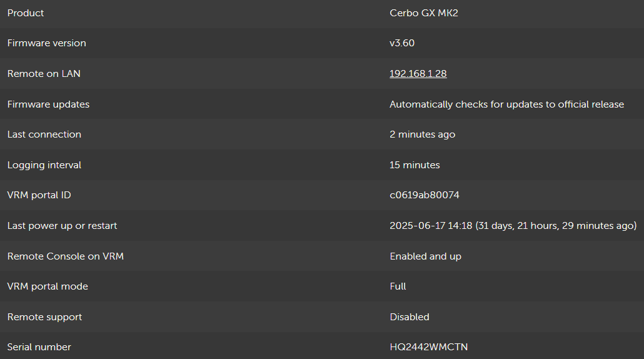Click the Disabled remote support value

(x=409, y=317)
